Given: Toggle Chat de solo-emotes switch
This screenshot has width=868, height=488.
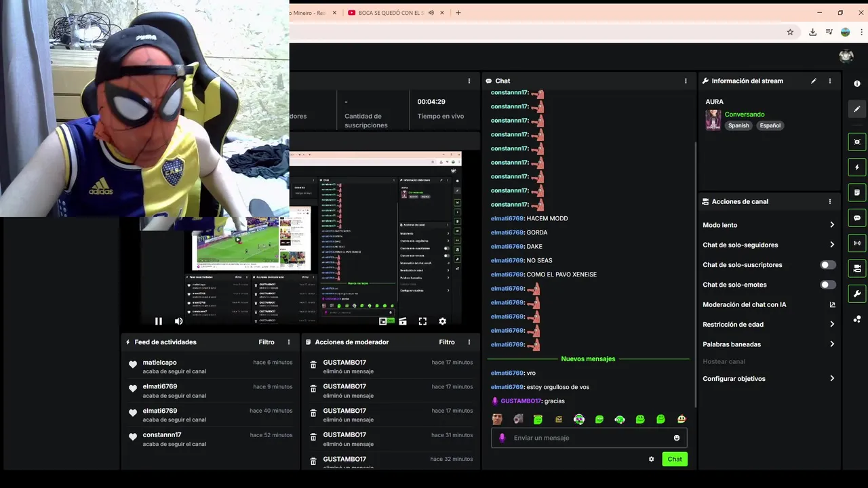Looking at the screenshot, I should tap(828, 285).
